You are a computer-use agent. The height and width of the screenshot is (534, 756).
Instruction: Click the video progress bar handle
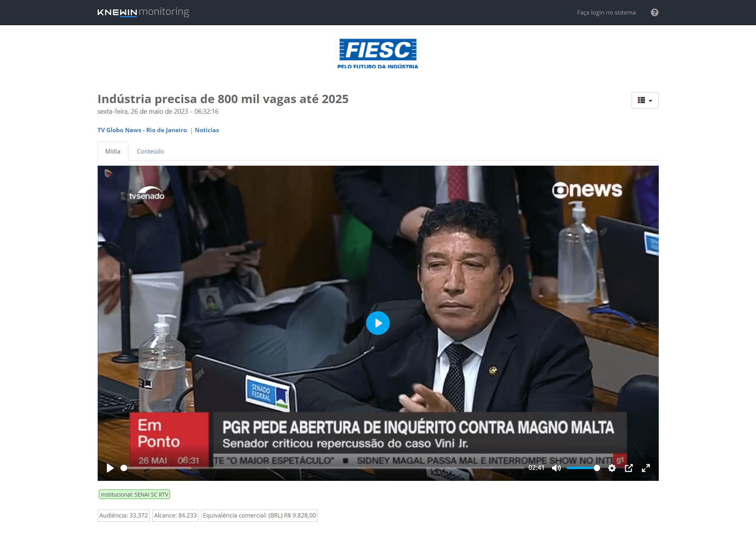[x=124, y=468]
